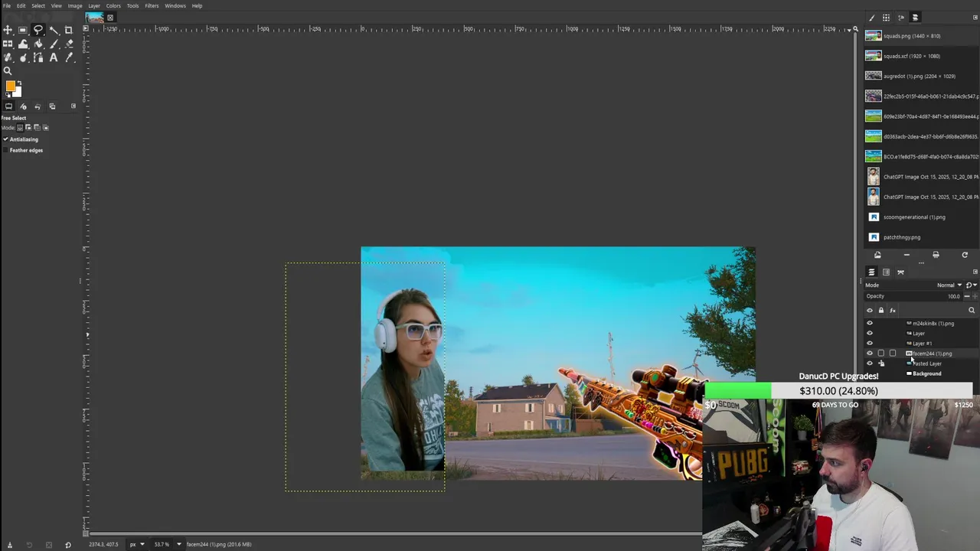Open the Channels dock tab
The width and height of the screenshot is (980, 551).
(x=886, y=272)
